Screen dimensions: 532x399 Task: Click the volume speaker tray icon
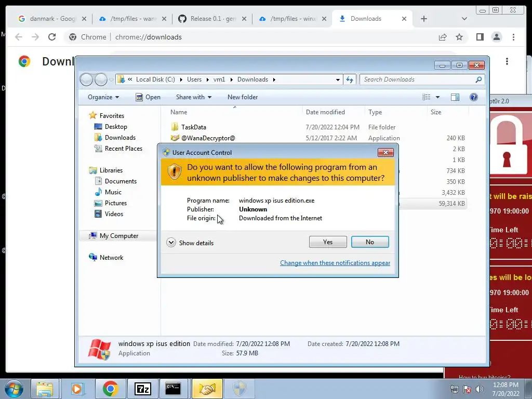479,389
